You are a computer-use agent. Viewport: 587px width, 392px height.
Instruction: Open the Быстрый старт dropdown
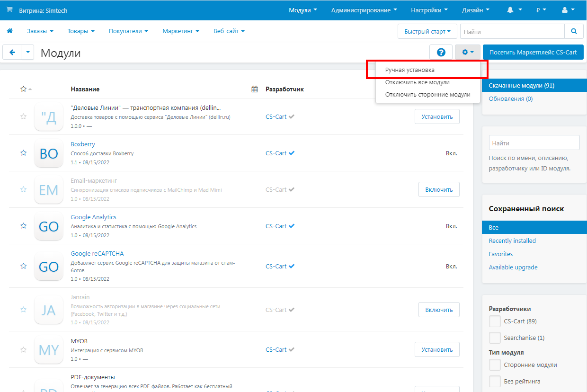click(427, 32)
